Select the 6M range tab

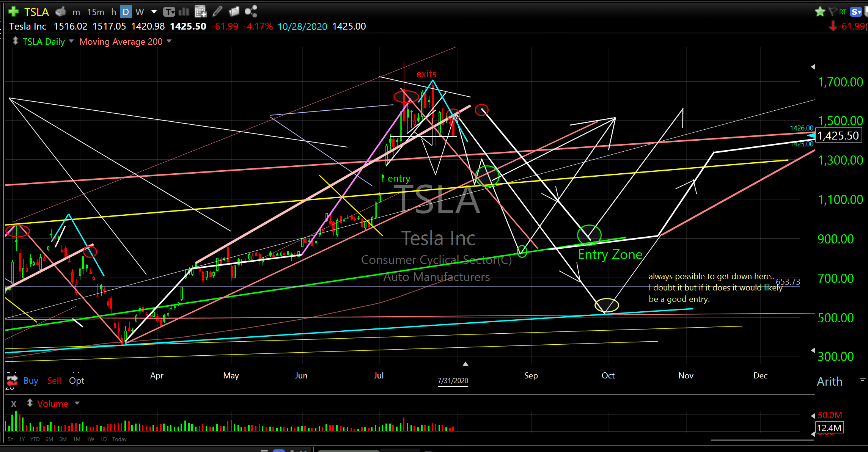[49, 439]
